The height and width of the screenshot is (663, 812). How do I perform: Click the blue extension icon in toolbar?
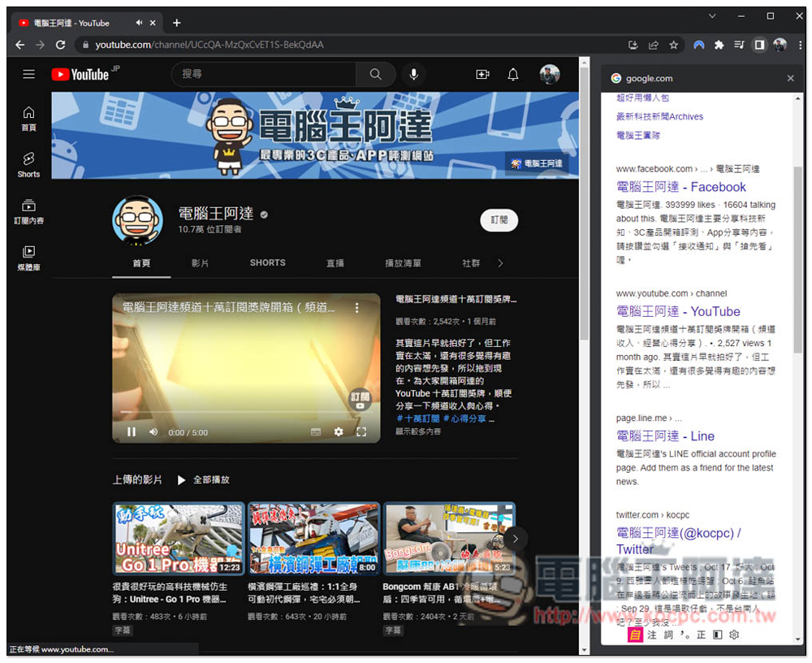click(x=698, y=45)
